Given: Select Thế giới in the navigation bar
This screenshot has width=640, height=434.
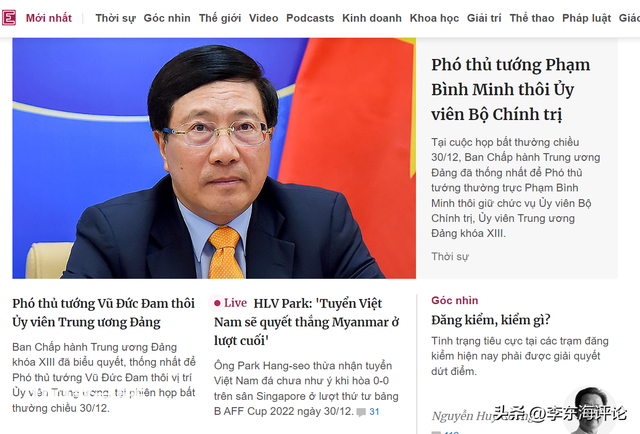Looking at the screenshot, I should coord(220,18).
